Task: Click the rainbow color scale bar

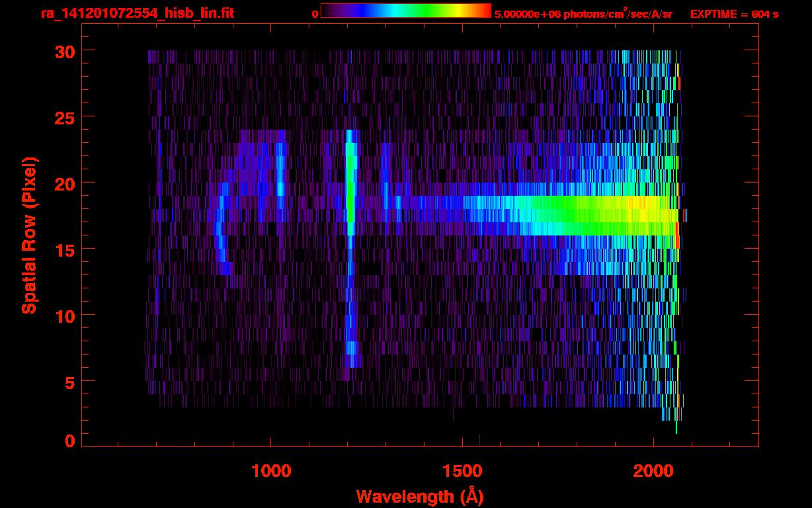Action: tap(406, 11)
